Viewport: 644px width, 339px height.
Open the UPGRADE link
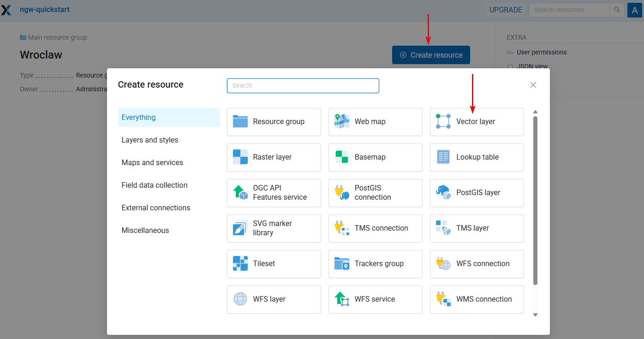pos(506,10)
